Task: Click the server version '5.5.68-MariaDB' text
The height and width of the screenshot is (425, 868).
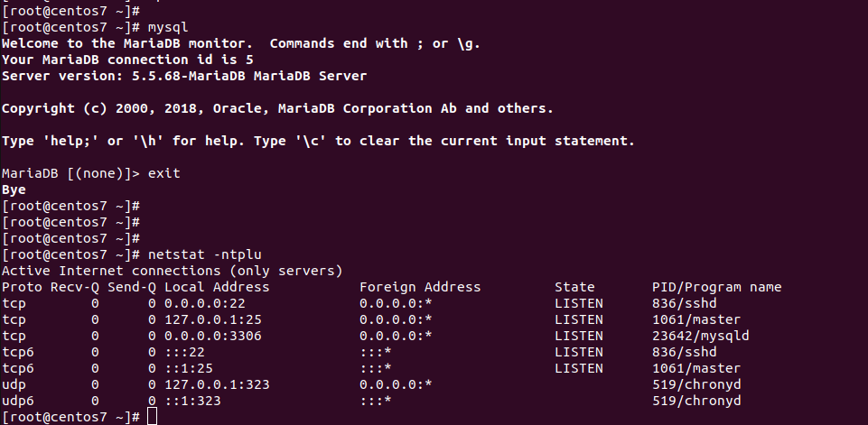Action: point(188,76)
